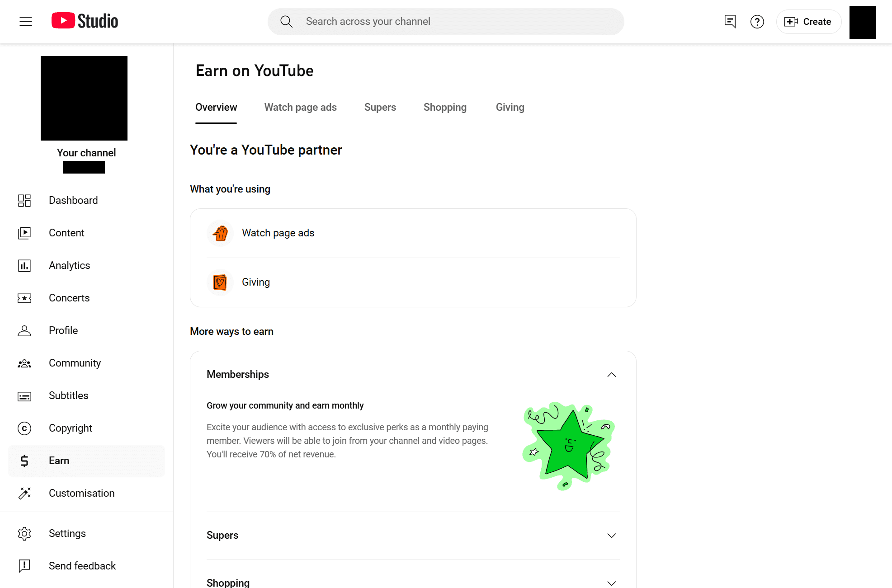Open Concerts in the sidebar
Image resolution: width=892 pixels, height=588 pixels.
click(x=86, y=298)
